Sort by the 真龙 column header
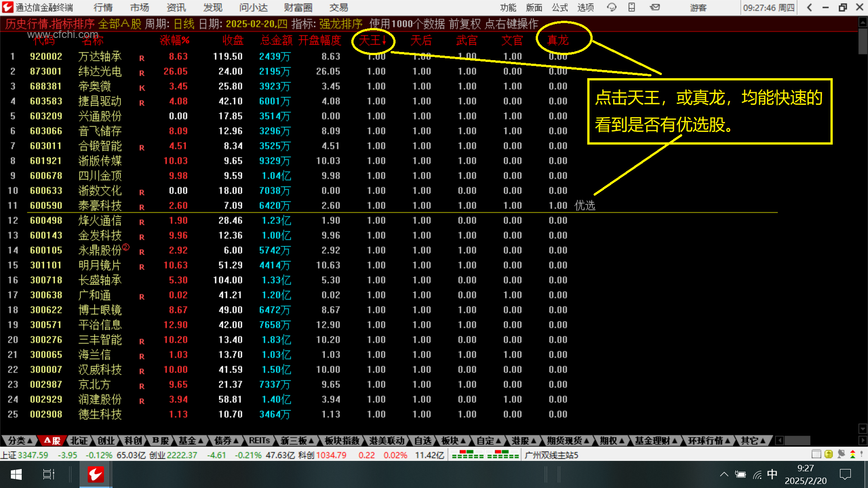The image size is (868, 488). (558, 40)
